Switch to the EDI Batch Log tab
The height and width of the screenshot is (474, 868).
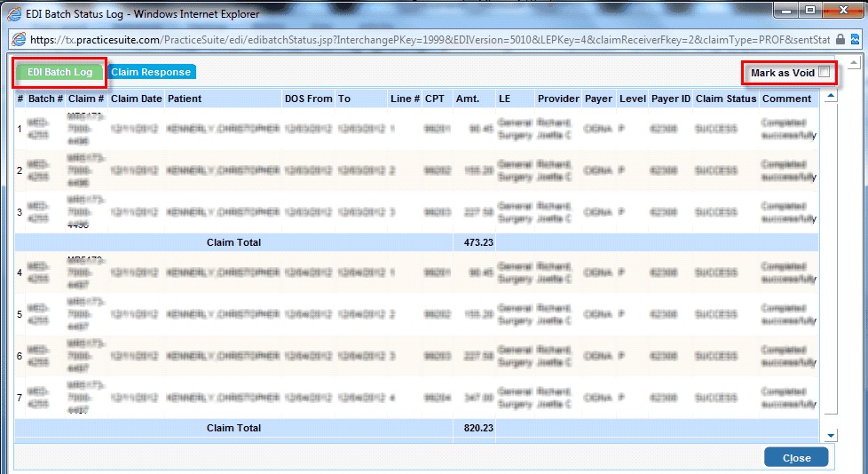click(59, 72)
